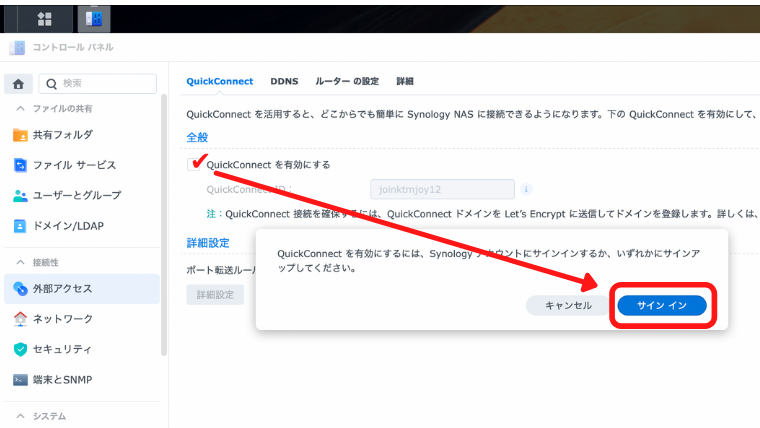The image size is (760, 428).
Task: Click サイン イン in the dialog
Action: click(662, 305)
